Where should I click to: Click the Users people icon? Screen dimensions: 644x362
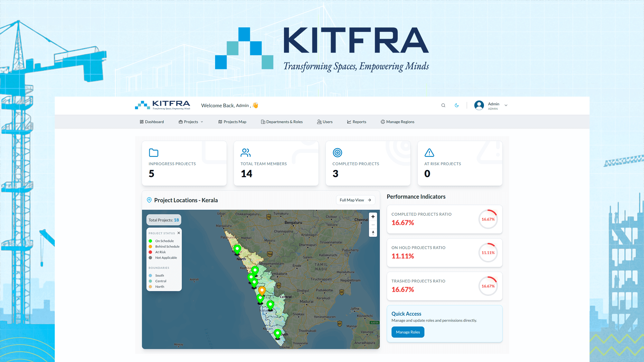(x=319, y=122)
